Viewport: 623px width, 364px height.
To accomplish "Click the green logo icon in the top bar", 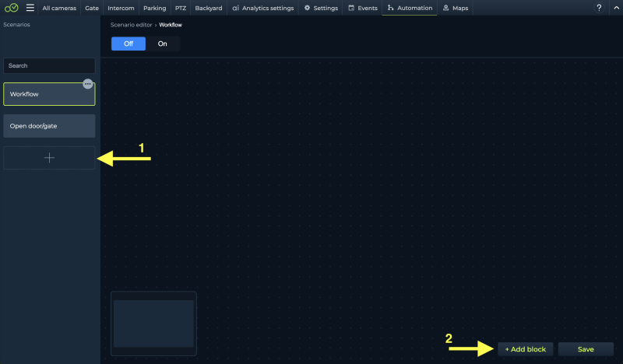I will click(11, 8).
